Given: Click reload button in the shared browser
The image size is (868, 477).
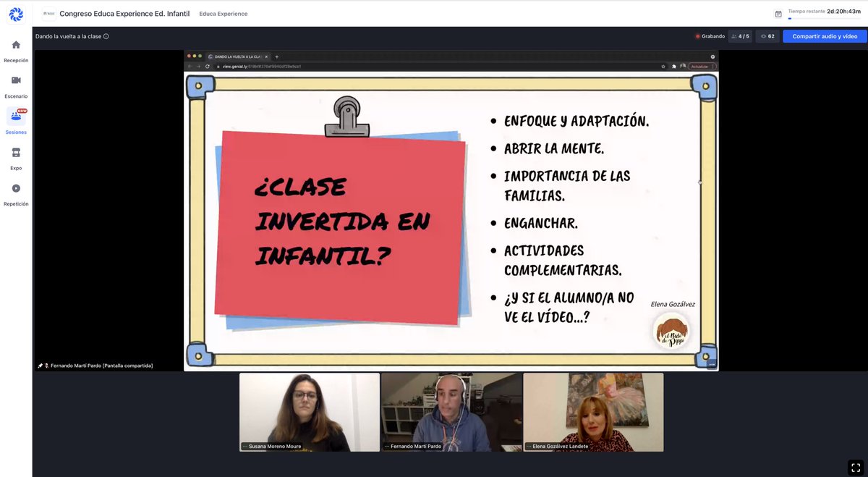Looking at the screenshot, I should 207,66.
